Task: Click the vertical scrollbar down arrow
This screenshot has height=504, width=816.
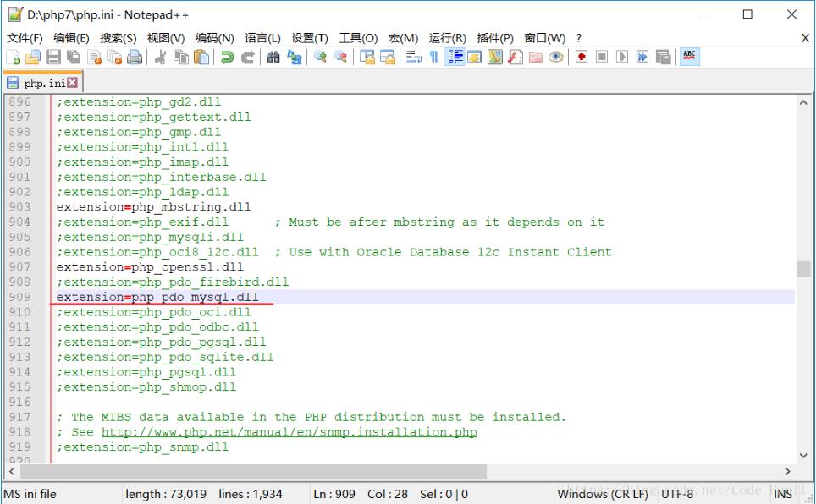Action: click(803, 455)
